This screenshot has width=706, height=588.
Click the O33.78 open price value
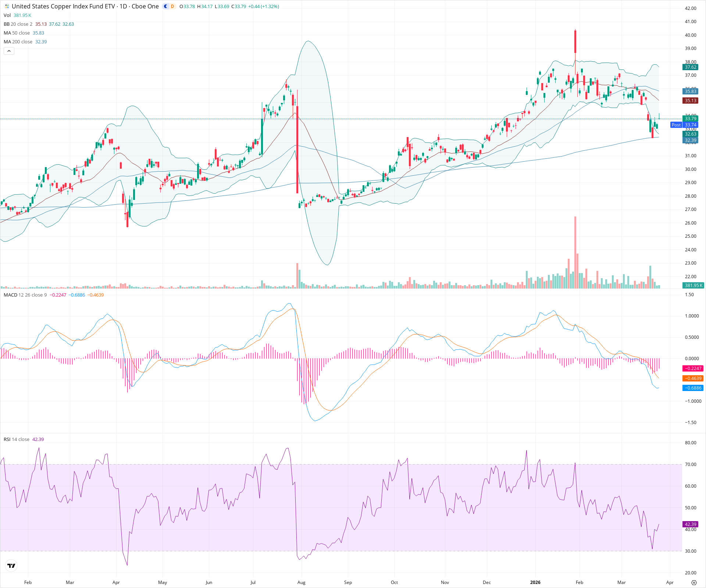[187, 6]
